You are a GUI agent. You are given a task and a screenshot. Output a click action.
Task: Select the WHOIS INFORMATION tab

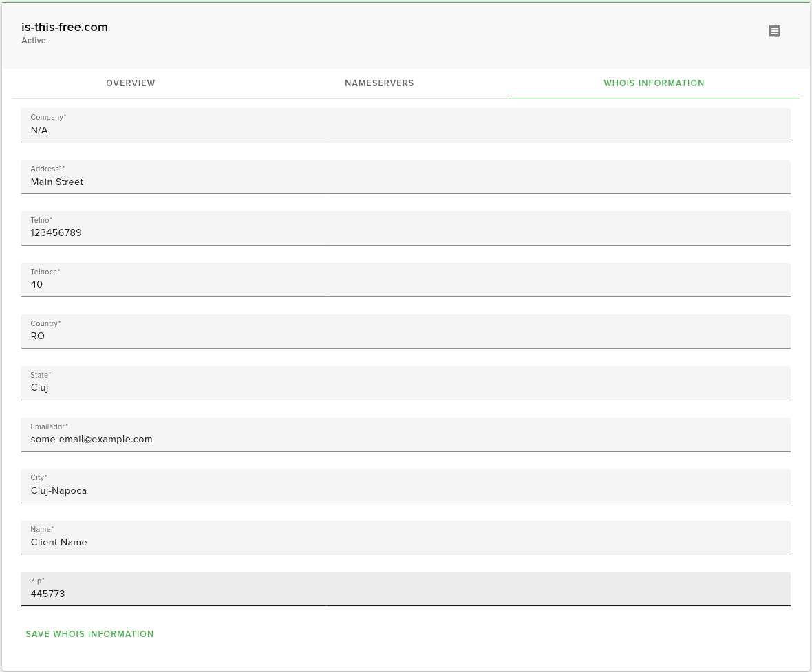pos(654,83)
